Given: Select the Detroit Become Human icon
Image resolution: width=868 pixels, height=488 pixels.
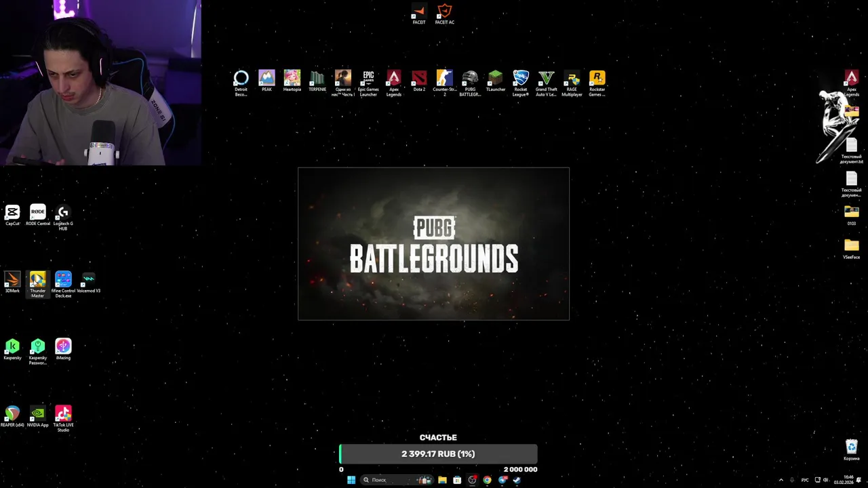Looking at the screenshot, I should pyautogui.click(x=241, y=83).
